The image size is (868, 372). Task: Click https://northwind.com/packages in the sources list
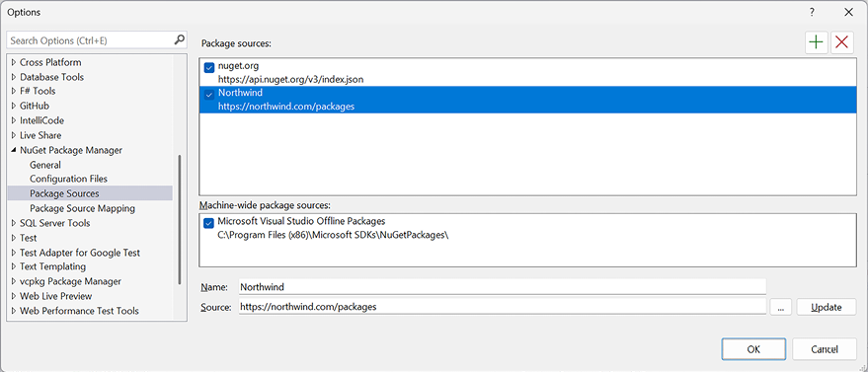[286, 107]
